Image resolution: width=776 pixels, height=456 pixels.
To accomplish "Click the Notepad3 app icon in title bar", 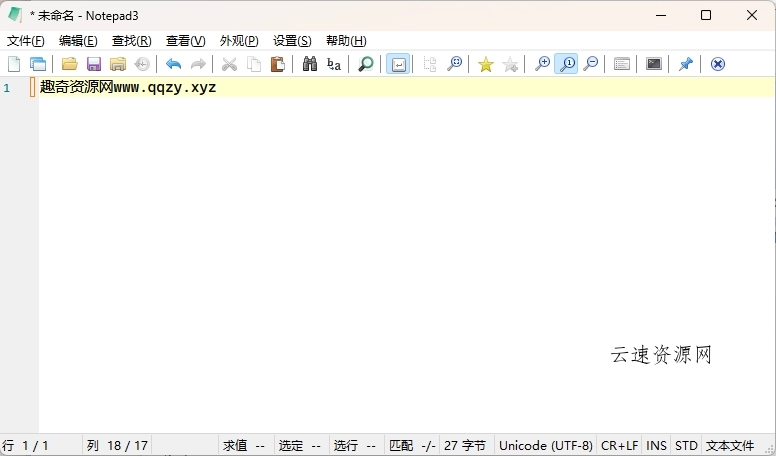I will [15, 15].
